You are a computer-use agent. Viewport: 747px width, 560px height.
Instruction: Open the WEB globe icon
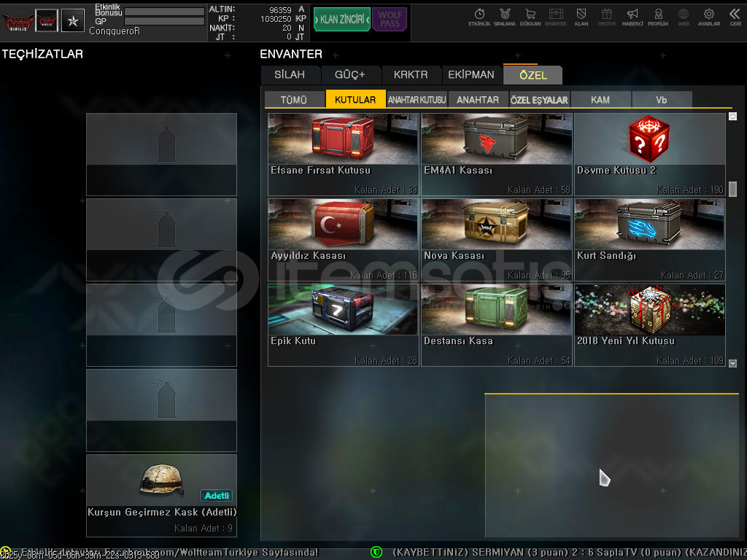click(x=684, y=17)
